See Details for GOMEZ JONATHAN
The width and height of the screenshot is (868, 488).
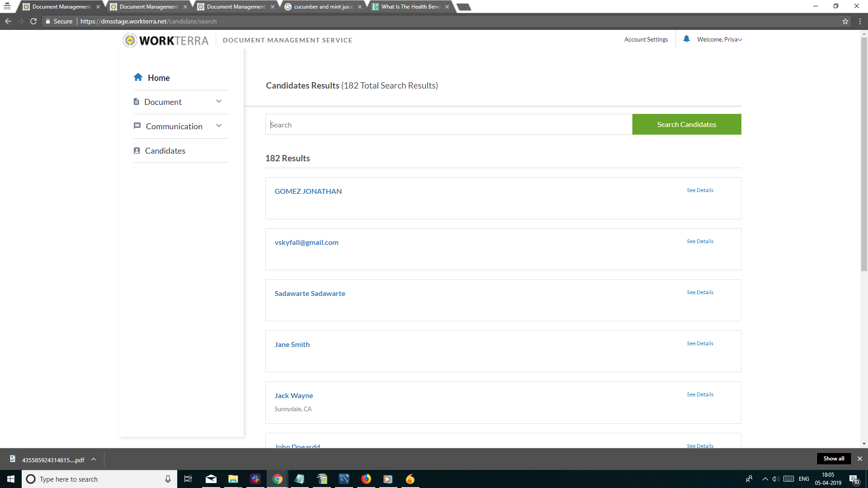700,190
